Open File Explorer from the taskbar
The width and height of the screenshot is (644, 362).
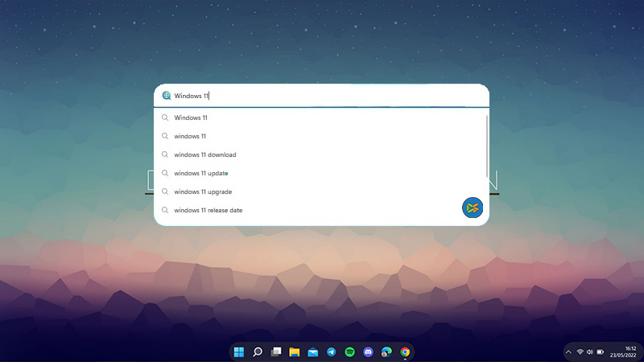pos(294,352)
